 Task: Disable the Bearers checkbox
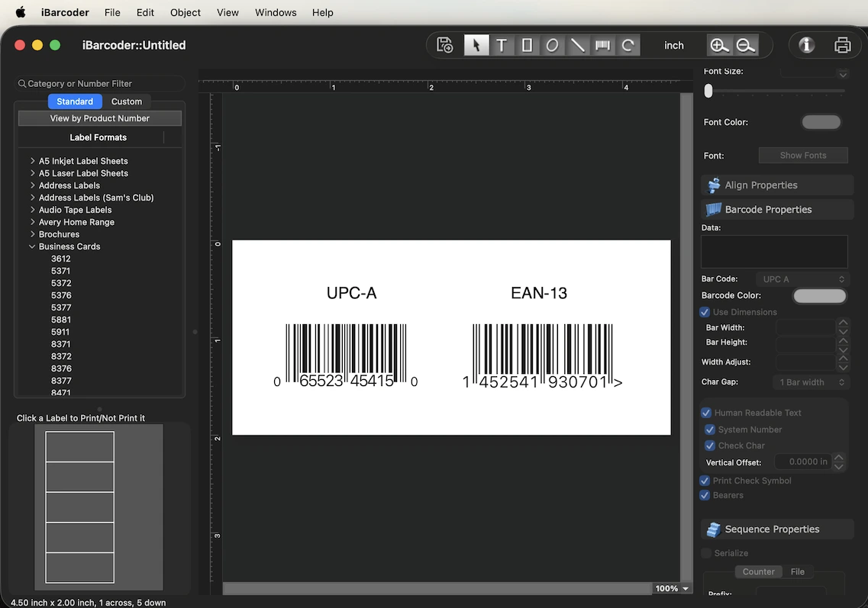click(705, 495)
